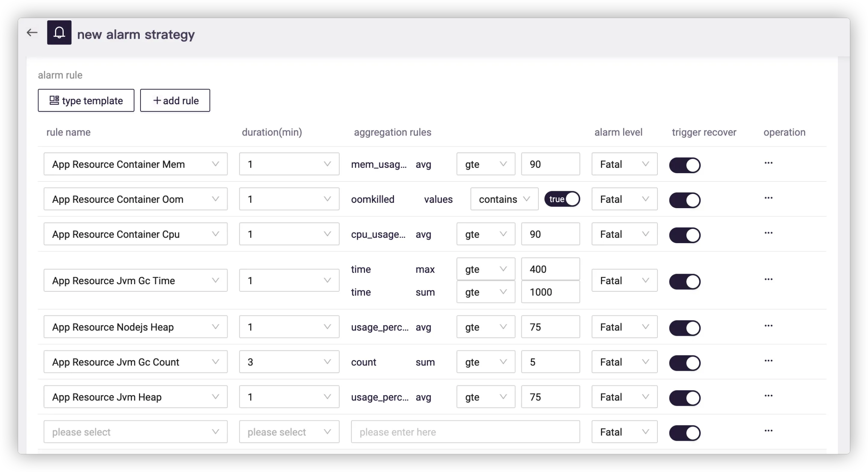Open the more options for Jvm Gc Time

click(x=768, y=279)
